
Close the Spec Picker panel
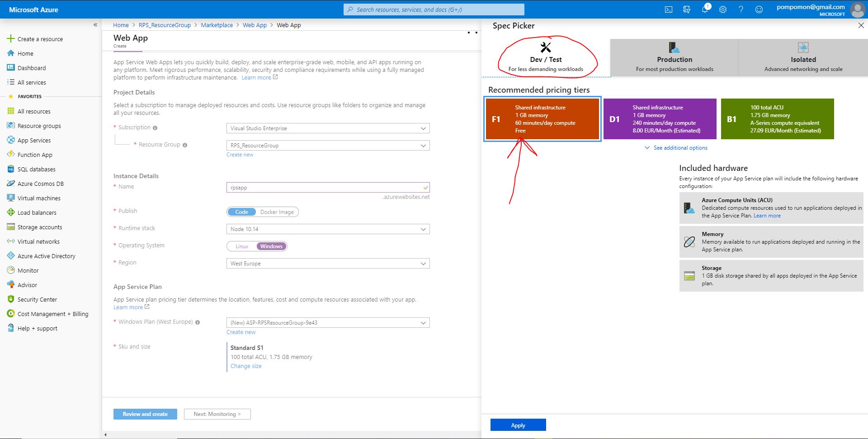[861, 26]
